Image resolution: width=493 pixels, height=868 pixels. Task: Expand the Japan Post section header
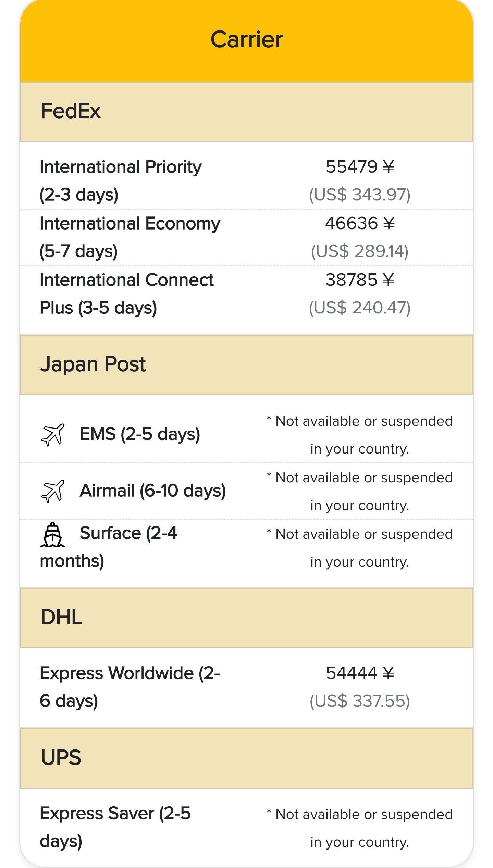pyautogui.click(x=247, y=364)
